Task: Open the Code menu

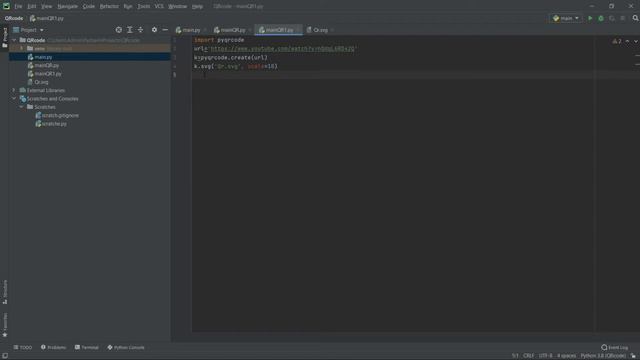Action: coord(89,6)
